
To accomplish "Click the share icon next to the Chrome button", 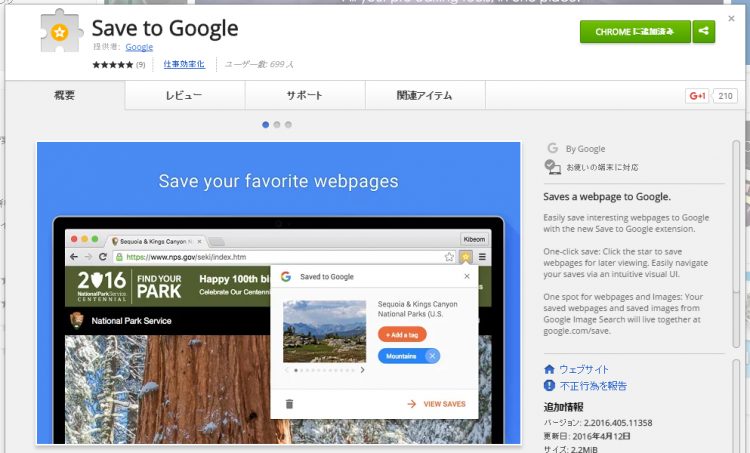I will 703,31.
